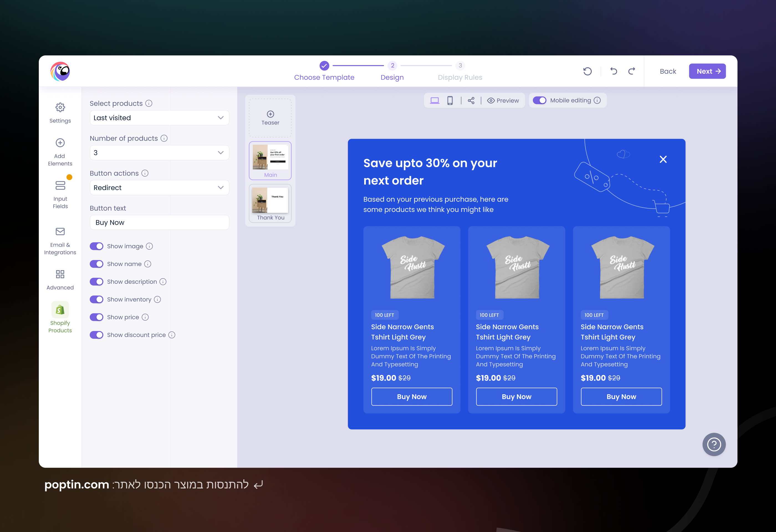
Task: Click third product's Lorem Ipsum description
Action: 621,356
